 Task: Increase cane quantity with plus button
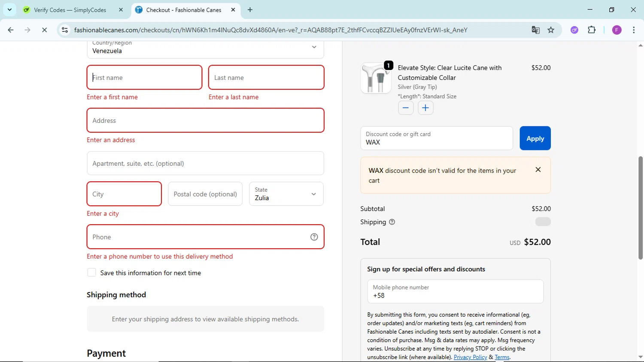[425, 108]
